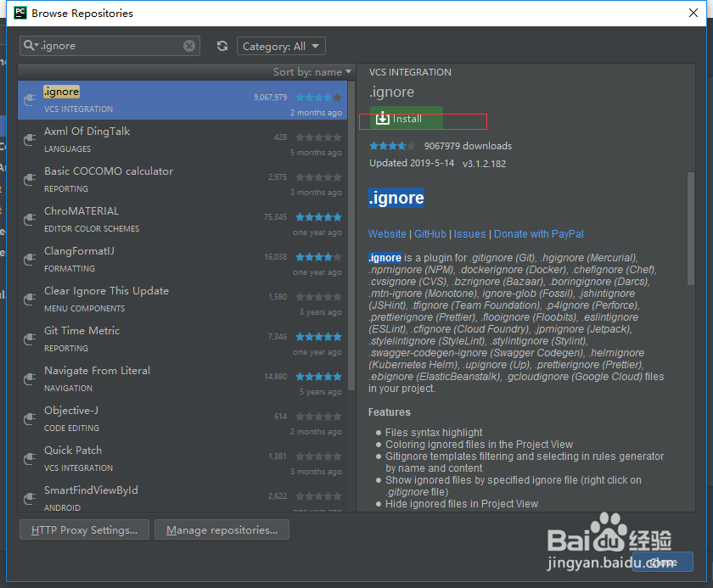Click the Updated 2019-5-14 text
This screenshot has width=713, height=588.
[x=412, y=163]
